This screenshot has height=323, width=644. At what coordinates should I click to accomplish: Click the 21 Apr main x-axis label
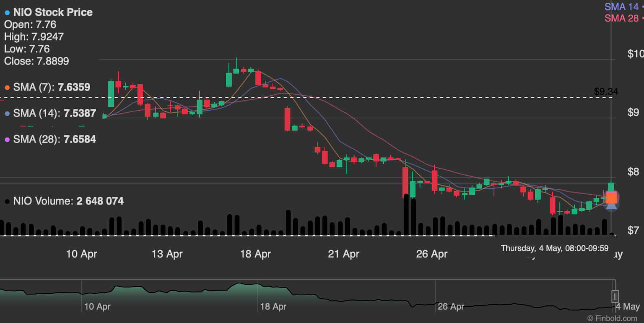click(x=344, y=254)
